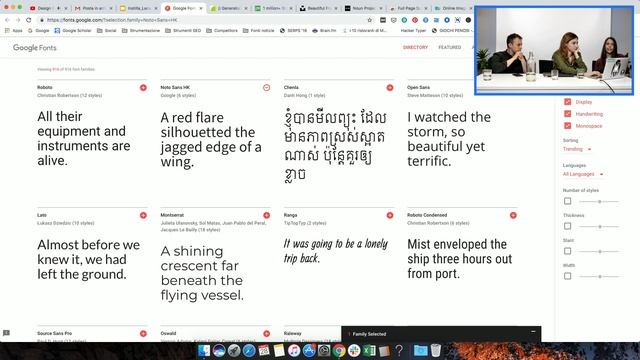
Task: Open the Trending sorting dropdown
Action: [577, 149]
